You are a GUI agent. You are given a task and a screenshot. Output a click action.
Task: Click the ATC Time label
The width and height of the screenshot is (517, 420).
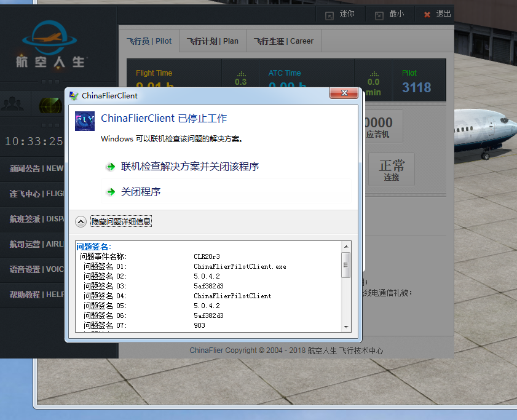[285, 73]
